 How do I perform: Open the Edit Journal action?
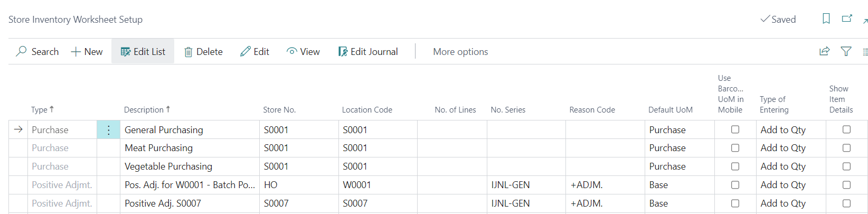click(x=368, y=52)
